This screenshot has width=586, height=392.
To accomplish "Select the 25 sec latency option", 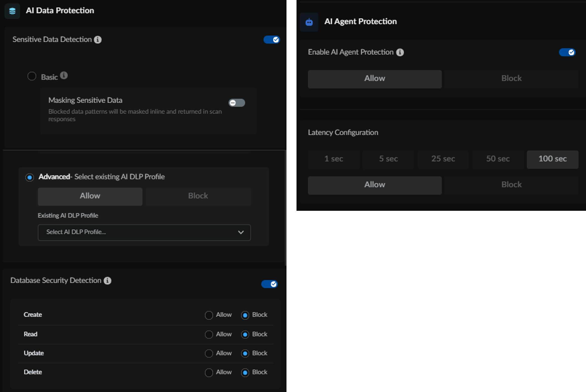I will pyautogui.click(x=443, y=159).
